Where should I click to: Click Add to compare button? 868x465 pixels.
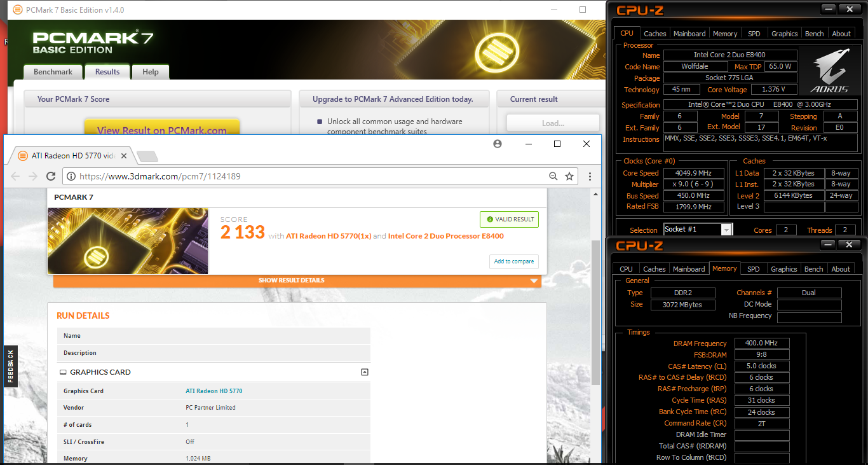click(513, 261)
